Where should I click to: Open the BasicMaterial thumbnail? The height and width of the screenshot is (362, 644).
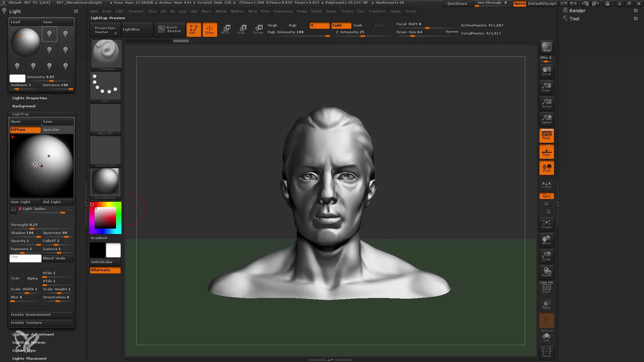[x=105, y=183]
